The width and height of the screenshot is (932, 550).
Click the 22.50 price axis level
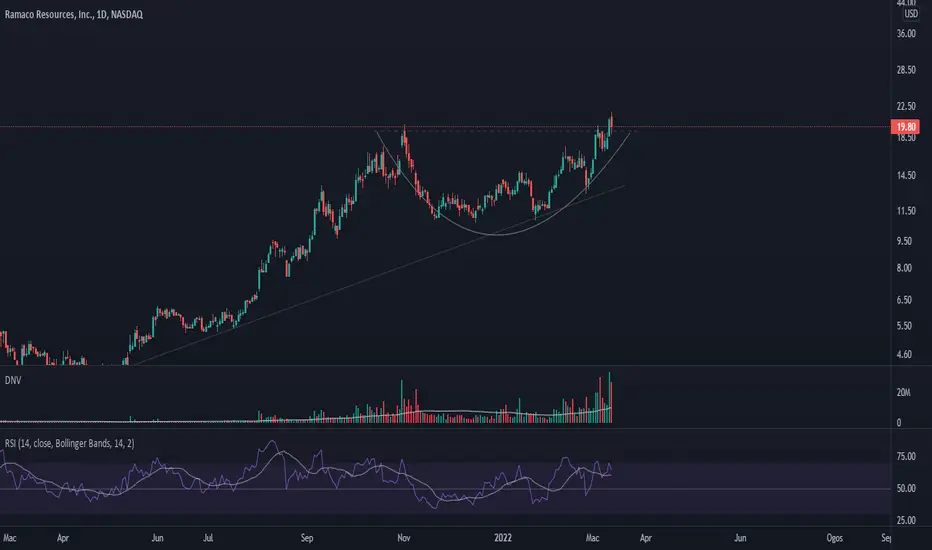coord(906,106)
